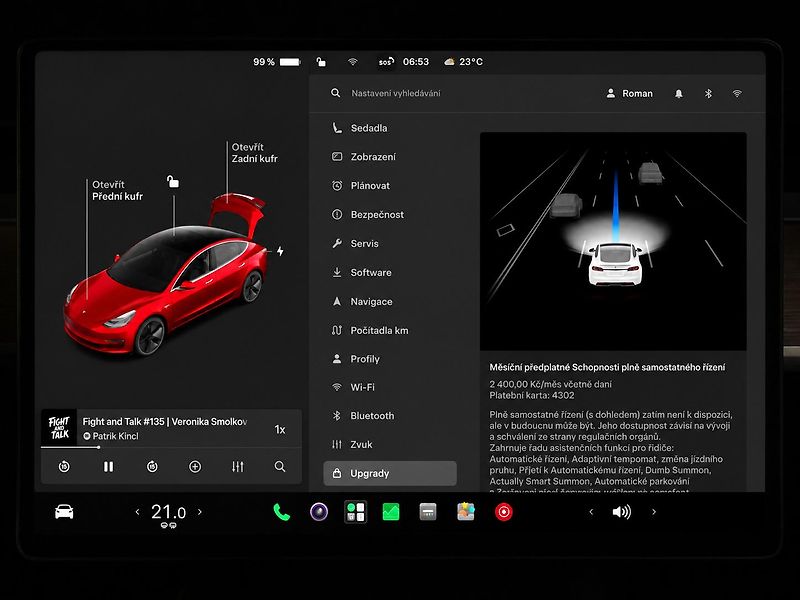Tap the Wi-Fi signal icon in status bar

coord(353,62)
